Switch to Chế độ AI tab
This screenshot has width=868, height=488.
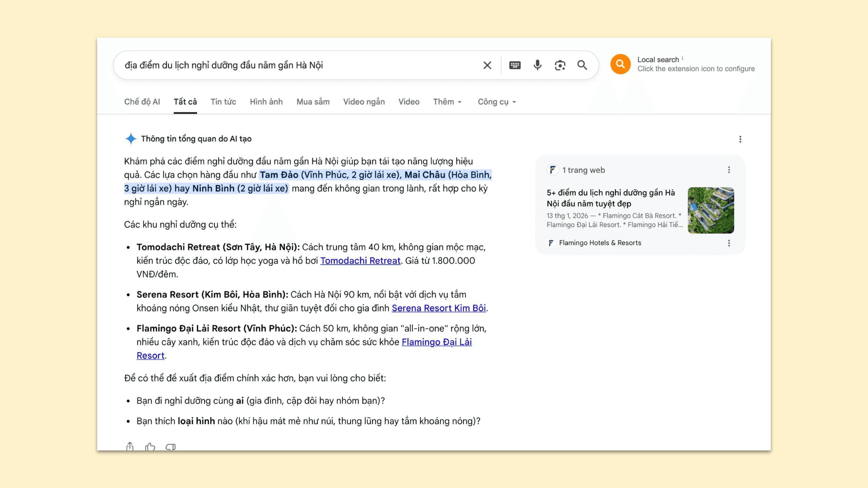(x=142, y=102)
